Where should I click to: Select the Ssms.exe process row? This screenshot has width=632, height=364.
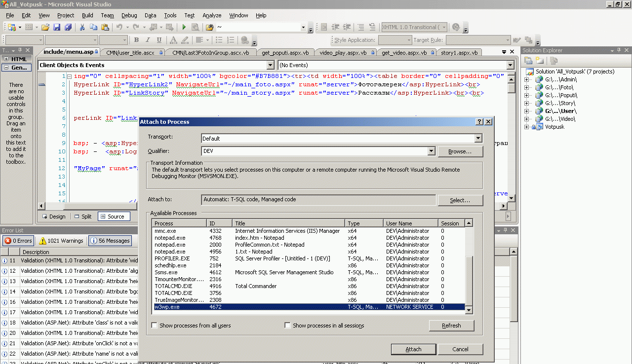[x=309, y=272]
